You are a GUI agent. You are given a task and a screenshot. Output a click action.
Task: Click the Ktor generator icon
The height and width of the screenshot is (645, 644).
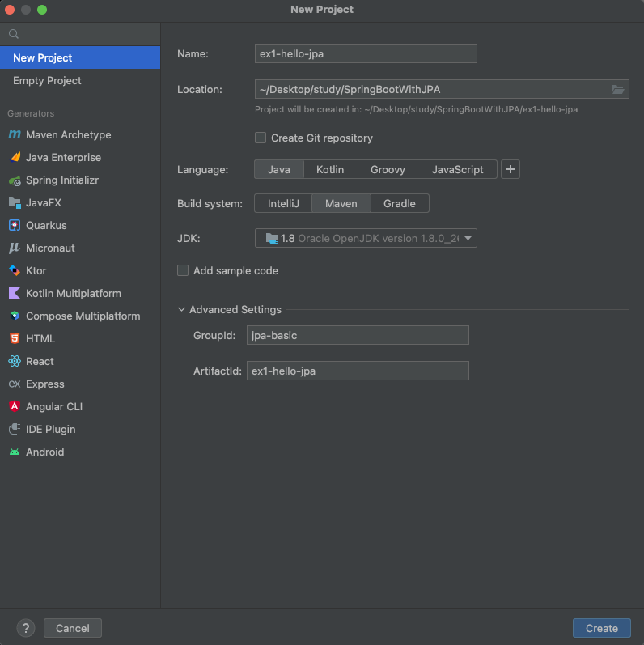(x=15, y=270)
